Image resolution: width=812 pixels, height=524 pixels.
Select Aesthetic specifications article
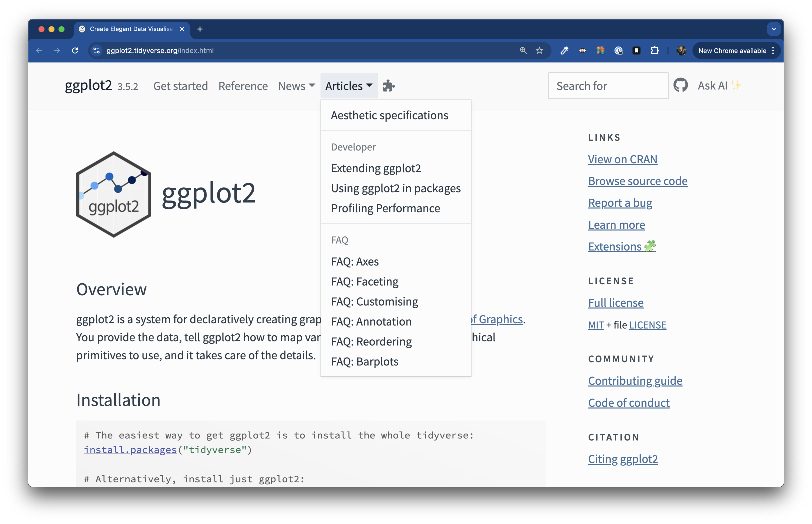tap(389, 115)
